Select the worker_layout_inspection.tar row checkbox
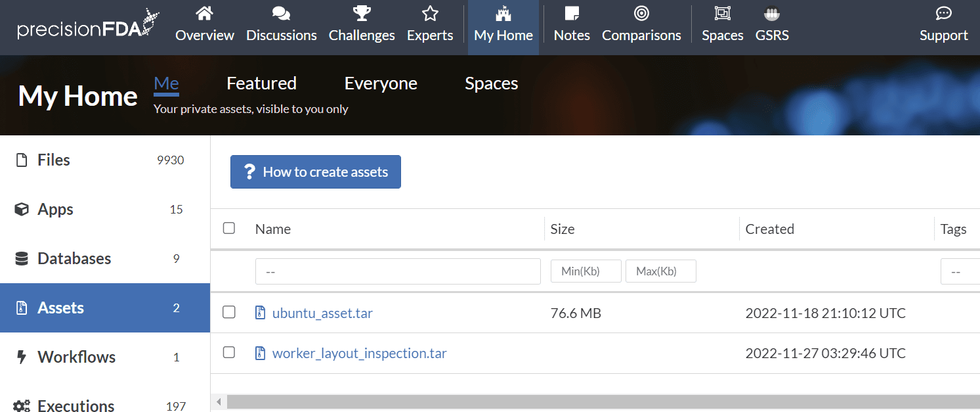This screenshot has height=412, width=980. (x=229, y=352)
